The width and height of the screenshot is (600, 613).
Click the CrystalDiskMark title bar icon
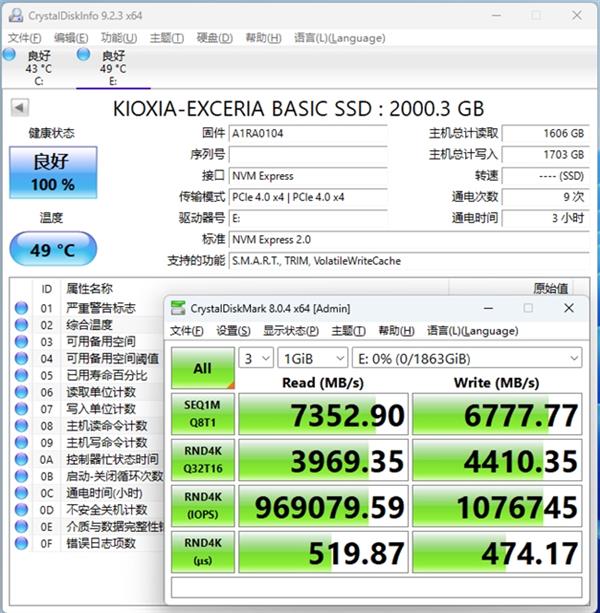click(177, 308)
